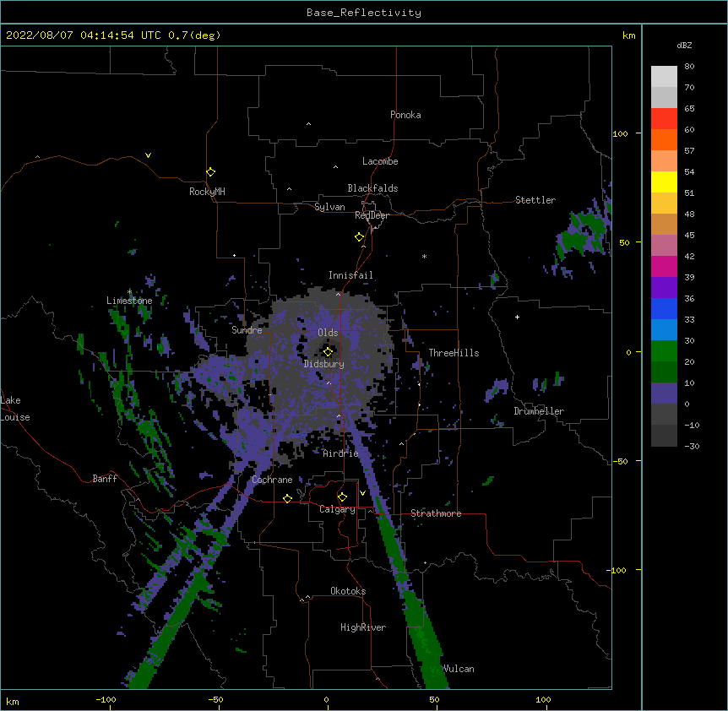Click the Banff label
728x711 pixels.
point(105,479)
